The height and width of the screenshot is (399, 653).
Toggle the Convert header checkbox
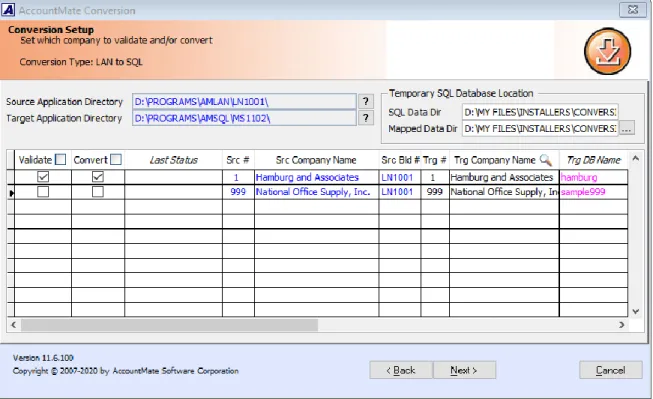pyautogui.click(x=116, y=160)
